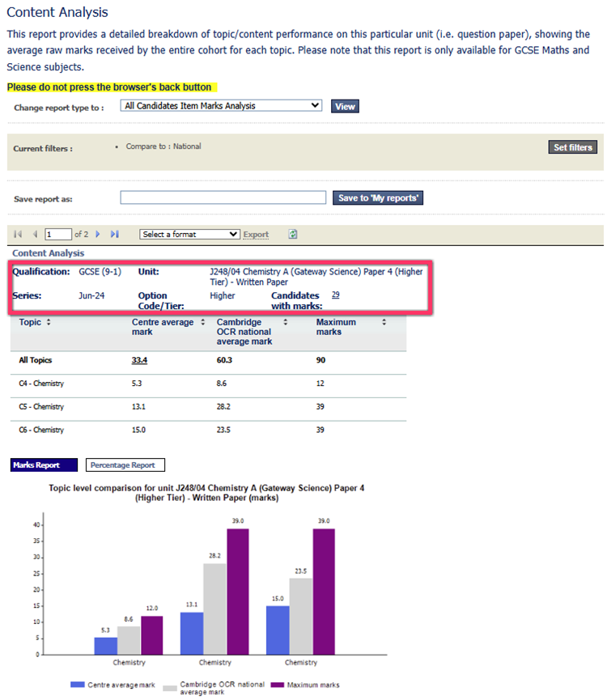Viewport: 607px width, 700px height.
Task: Go to the first report page
Action: [18, 234]
